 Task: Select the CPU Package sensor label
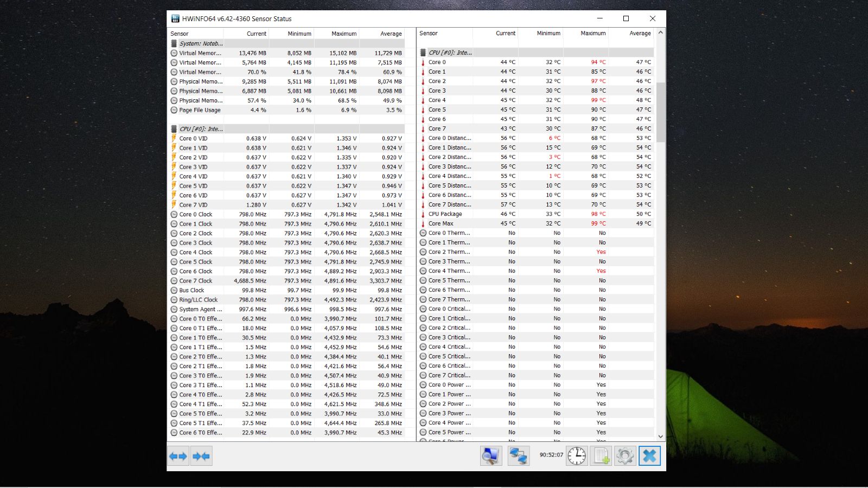[x=445, y=214]
